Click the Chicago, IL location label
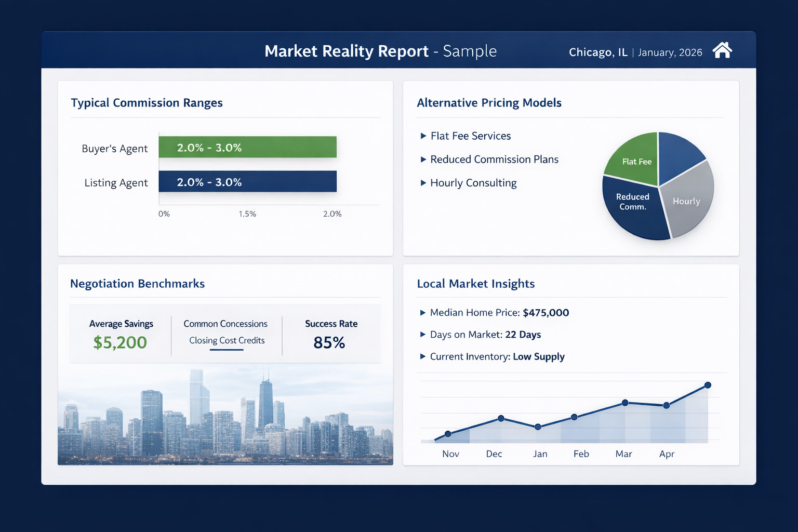Screen dimensions: 798x532 (x=598, y=52)
